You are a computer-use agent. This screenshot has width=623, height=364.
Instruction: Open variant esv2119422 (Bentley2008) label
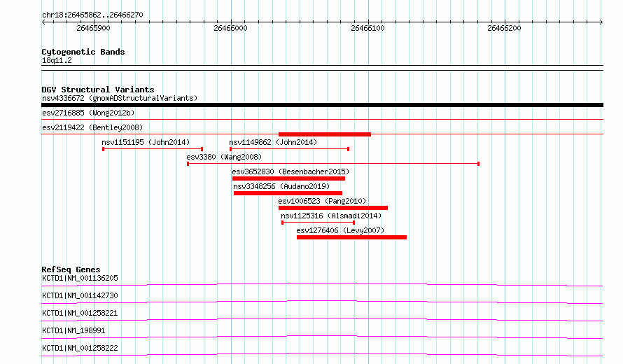[92, 127]
